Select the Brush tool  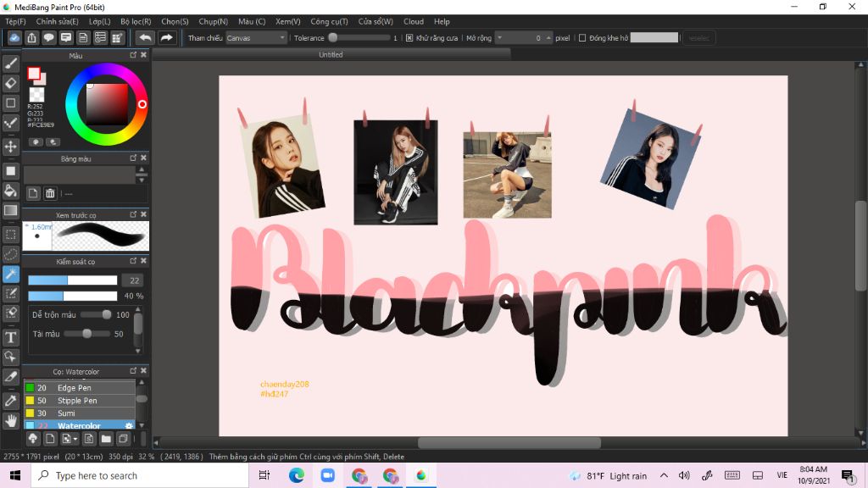pyautogui.click(x=10, y=63)
